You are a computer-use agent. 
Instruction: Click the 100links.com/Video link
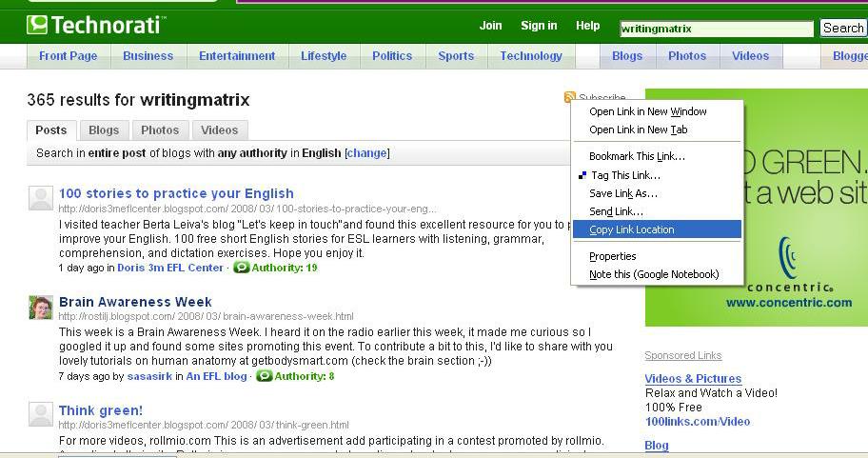coord(698,422)
